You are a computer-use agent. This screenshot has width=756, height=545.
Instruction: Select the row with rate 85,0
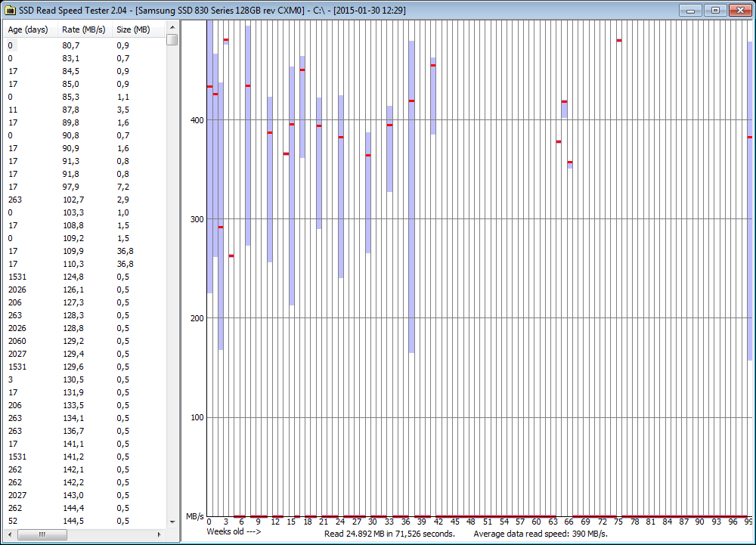point(85,84)
